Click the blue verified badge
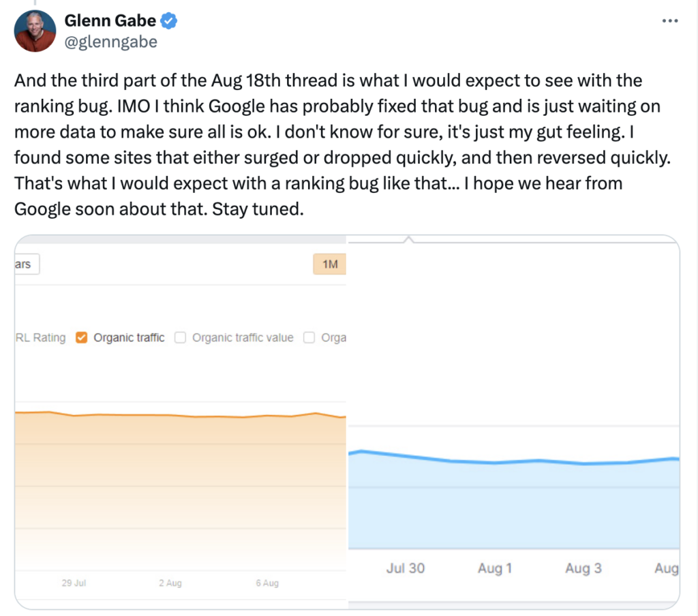698x616 pixels. (x=170, y=21)
